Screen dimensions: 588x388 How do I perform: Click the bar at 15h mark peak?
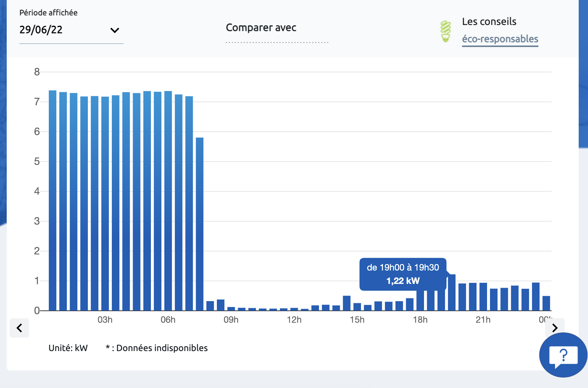click(347, 303)
